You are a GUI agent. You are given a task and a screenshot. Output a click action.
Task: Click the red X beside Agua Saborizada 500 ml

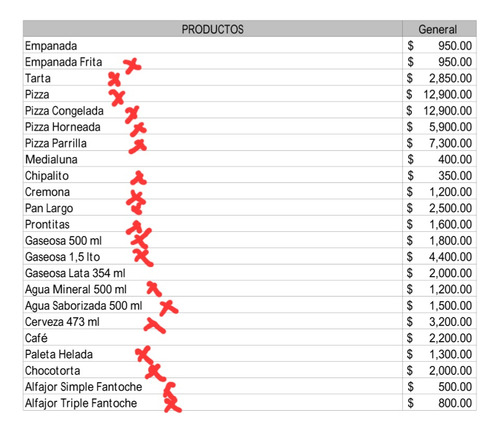pyautogui.click(x=168, y=308)
